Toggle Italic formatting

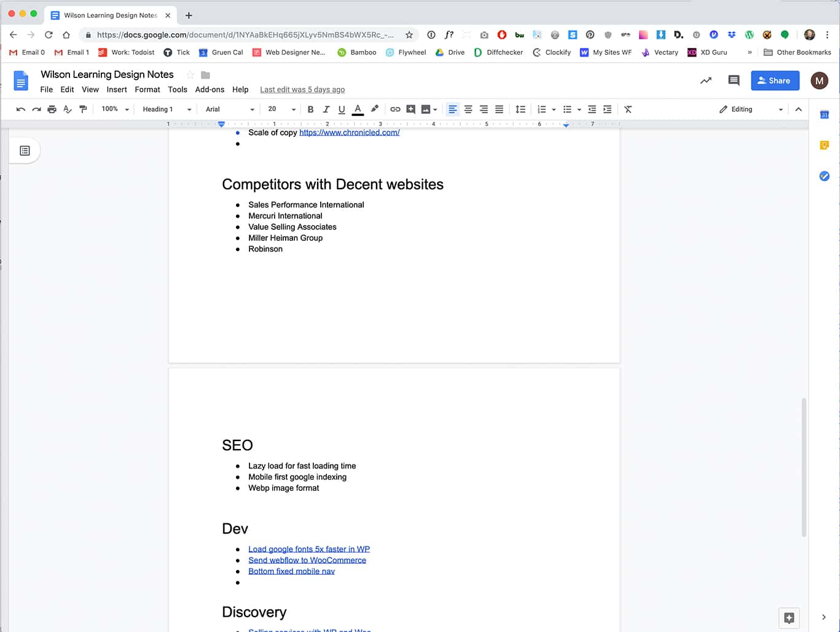point(326,109)
